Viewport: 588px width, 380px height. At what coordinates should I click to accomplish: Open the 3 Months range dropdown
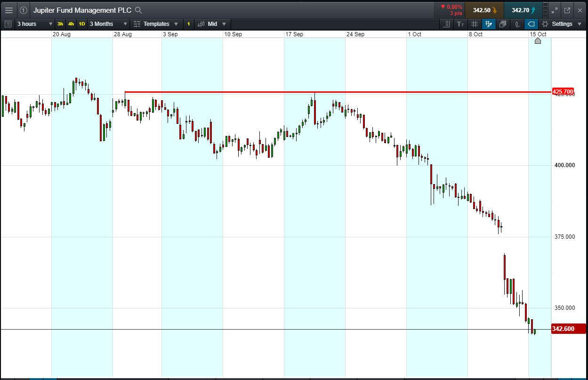108,24
